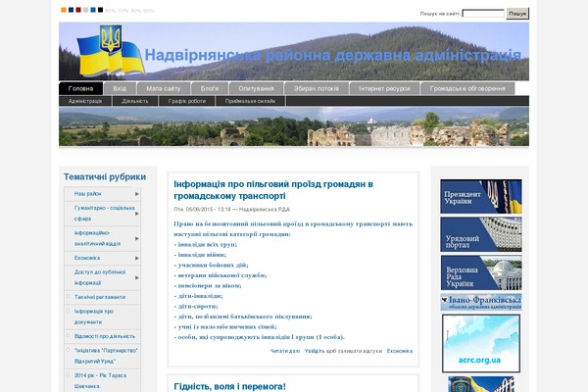Open Економіка link in Тематичні рубрики
The width and height of the screenshot is (588, 392).
click(x=87, y=258)
